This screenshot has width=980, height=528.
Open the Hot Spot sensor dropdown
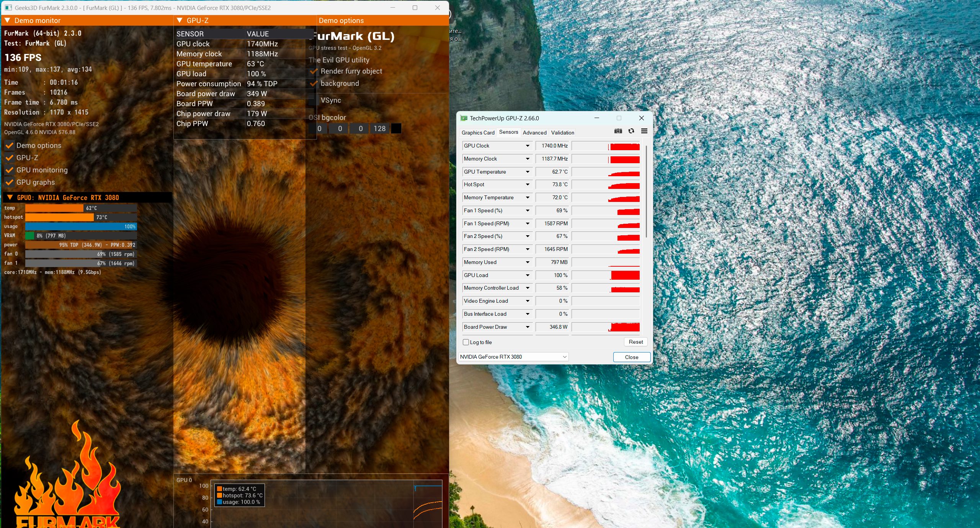pyautogui.click(x=528, y=184)
